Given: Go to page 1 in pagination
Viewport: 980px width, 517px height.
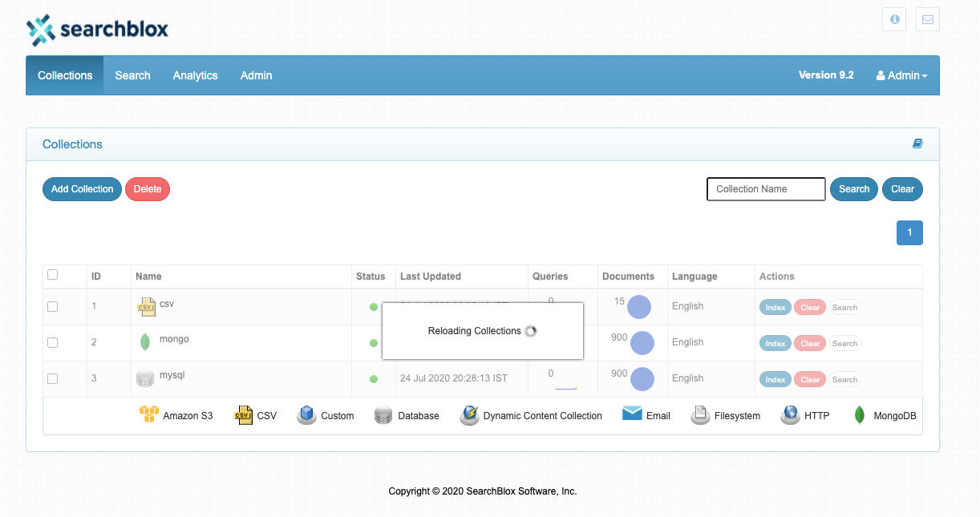Looking at the screenshot, I should tap(909, 232).
